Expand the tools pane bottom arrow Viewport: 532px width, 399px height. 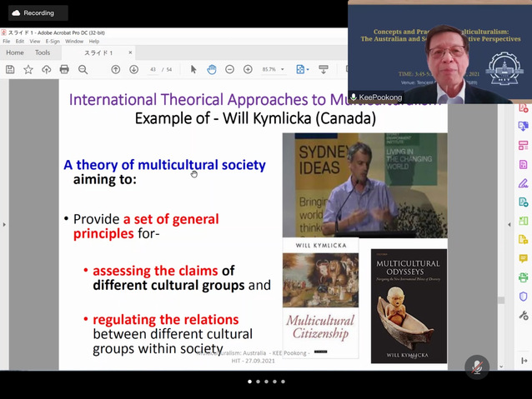[x=524, y=361]
